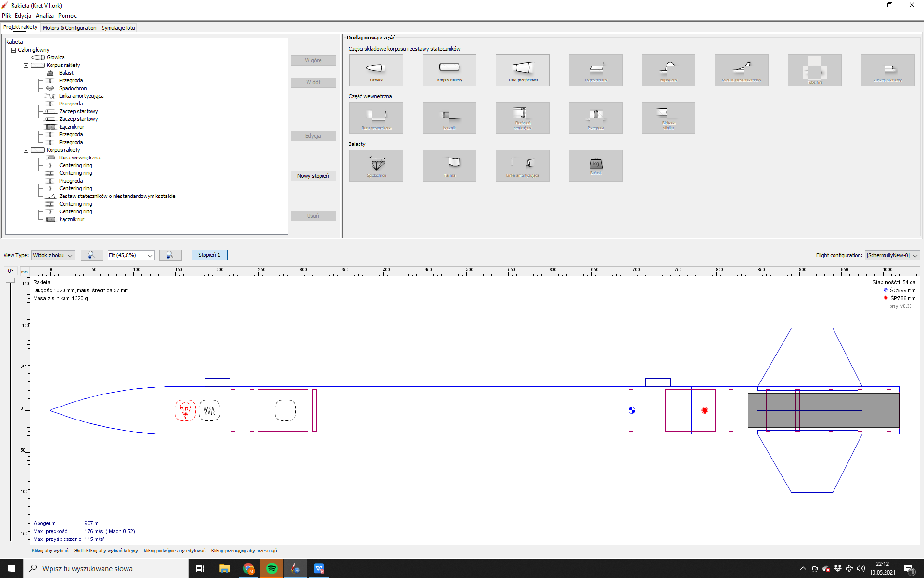Image resolution: width=924 pixels, height=578 pixels.
Task: Open the Windows Start menu
Action: (12, 568)
